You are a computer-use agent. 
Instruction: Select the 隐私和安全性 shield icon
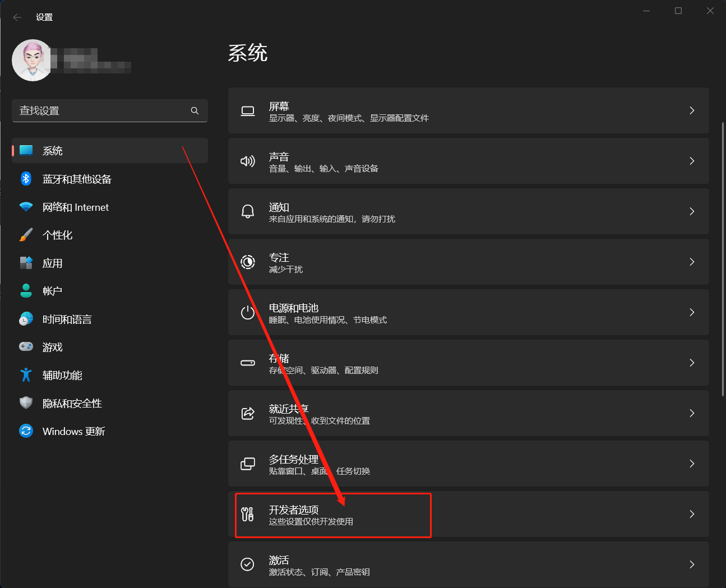tap(26, 403)
